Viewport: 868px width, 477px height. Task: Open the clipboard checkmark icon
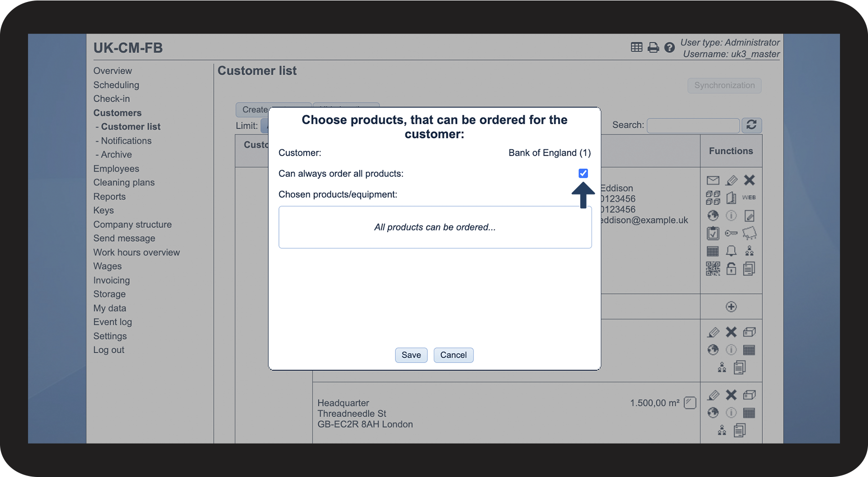713,233
